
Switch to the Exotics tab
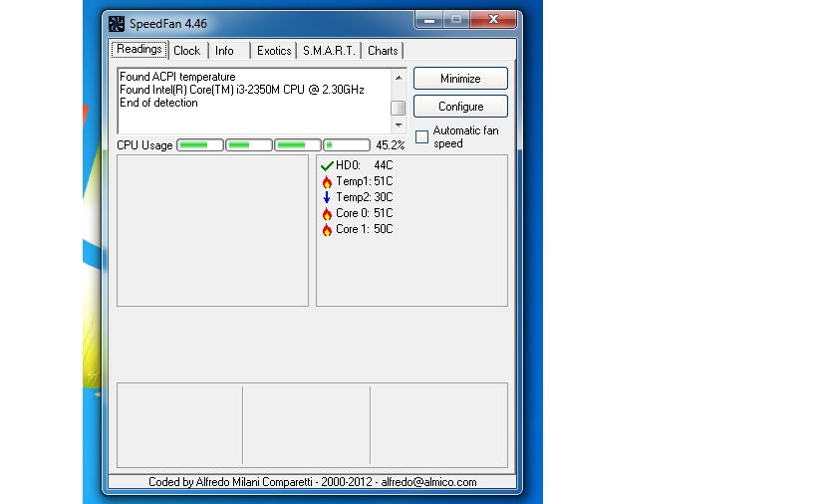point(274,51)
